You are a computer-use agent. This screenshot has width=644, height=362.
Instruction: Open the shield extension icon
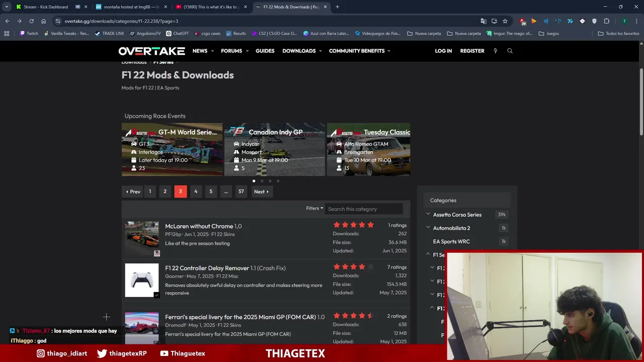click(x=594, y=21)
